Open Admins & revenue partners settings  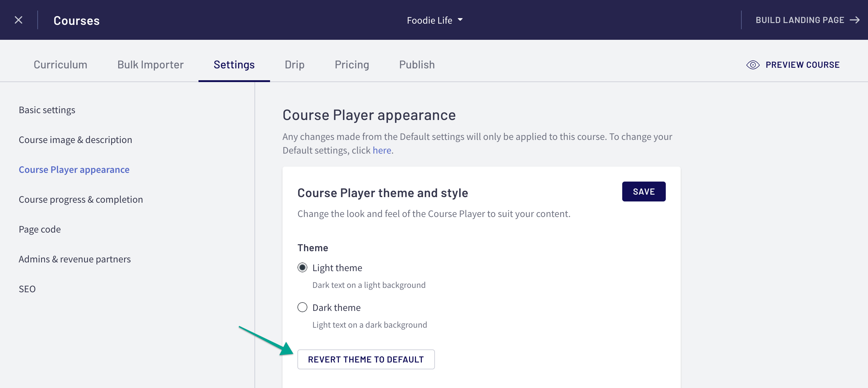coord(74,259)
